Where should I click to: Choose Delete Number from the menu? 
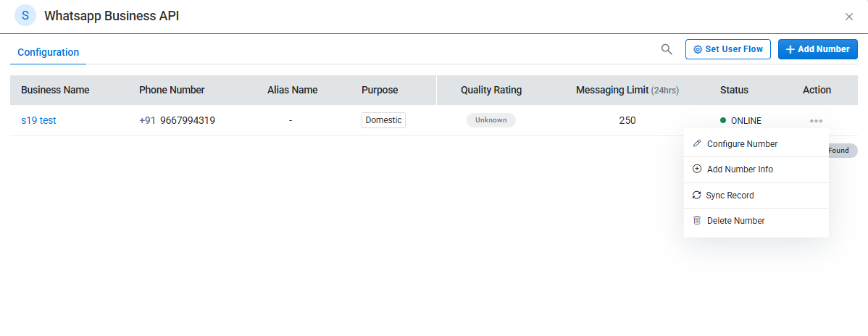pyautogui.click(x=756, y=221)
